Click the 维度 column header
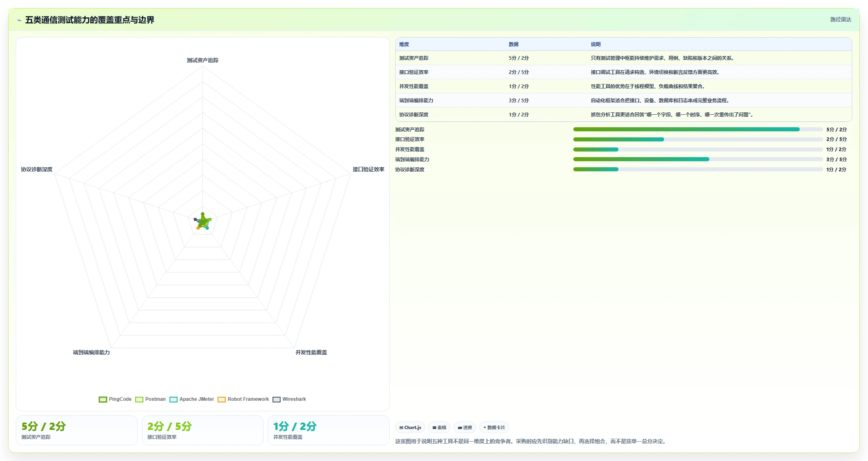868x461 pixels. pyautogui.click(x=404, y=44)
